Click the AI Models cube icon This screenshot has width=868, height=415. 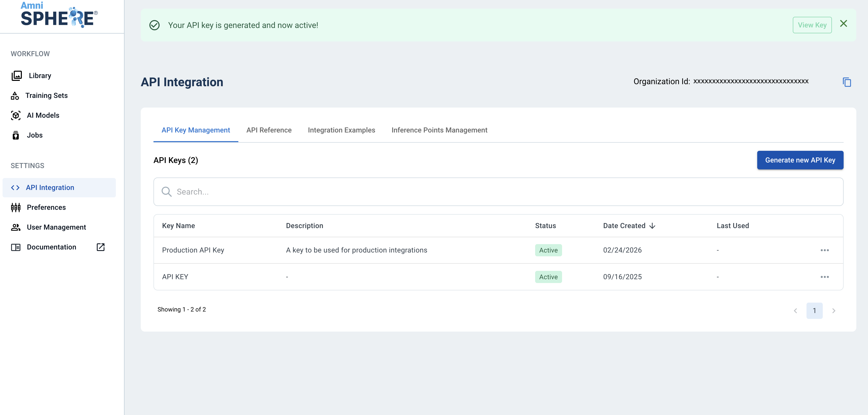pos(15,115)
